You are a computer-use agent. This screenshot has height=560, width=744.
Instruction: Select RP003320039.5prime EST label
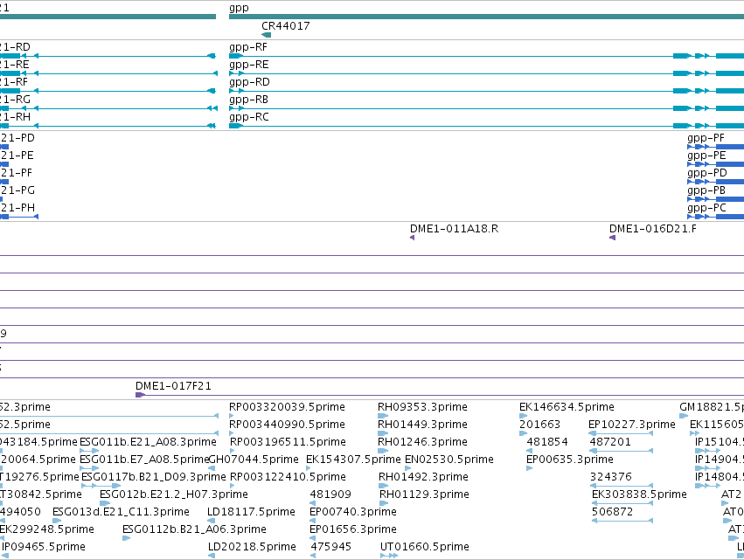(x=287, y=407)
